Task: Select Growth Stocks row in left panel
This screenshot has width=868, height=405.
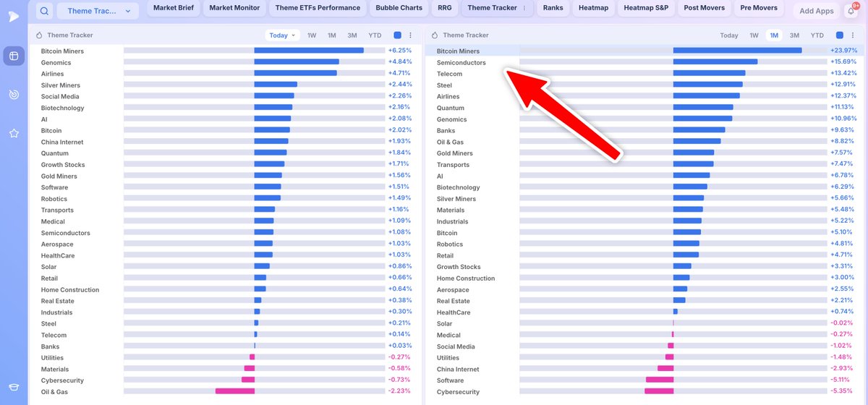Action: [x=225, y=165]
